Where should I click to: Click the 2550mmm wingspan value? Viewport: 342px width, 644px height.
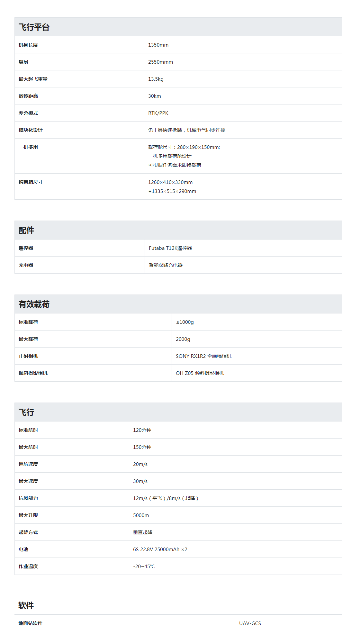(x=160, y=62)
